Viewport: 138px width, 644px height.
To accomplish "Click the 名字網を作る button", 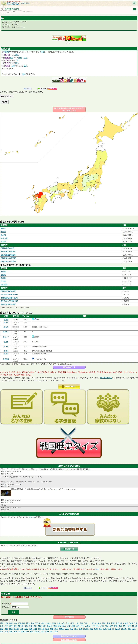I will tap(69, 387).
